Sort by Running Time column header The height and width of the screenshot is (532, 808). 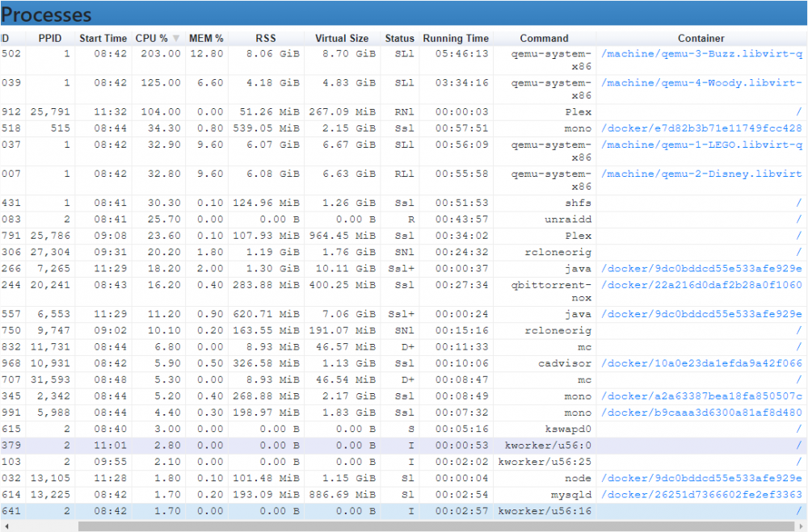[456, 38]
